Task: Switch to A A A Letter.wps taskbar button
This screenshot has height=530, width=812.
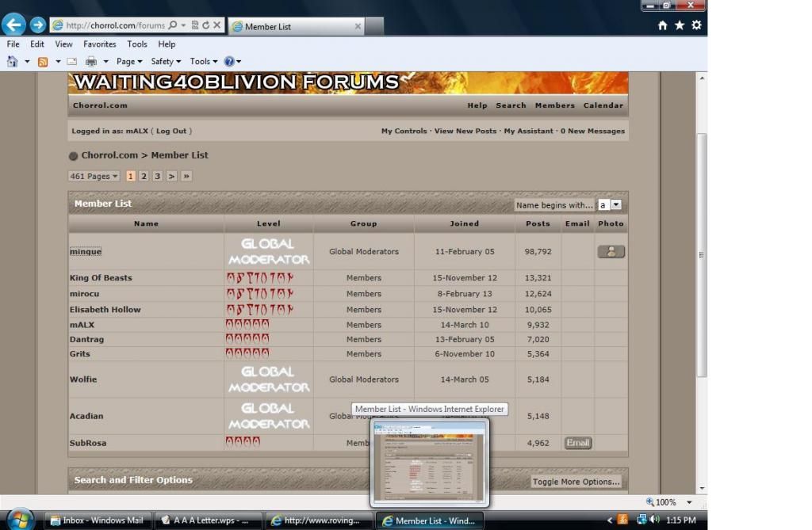Action: pos(207,520)
